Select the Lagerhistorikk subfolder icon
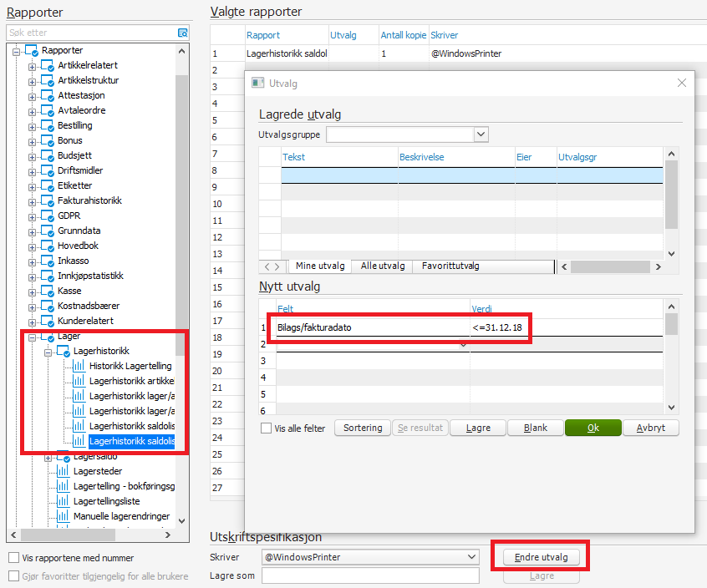The height and width of the screenshot is (588, 707). (x=64, y=351)
